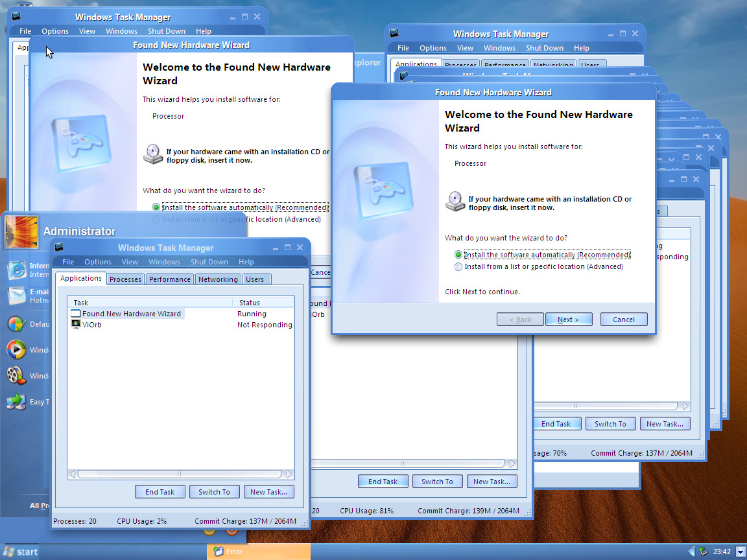Click right scroll arrow in Task Manager showing CPU 81%
The width and height of the screenshot is (747, 560).
coord(512,463)
